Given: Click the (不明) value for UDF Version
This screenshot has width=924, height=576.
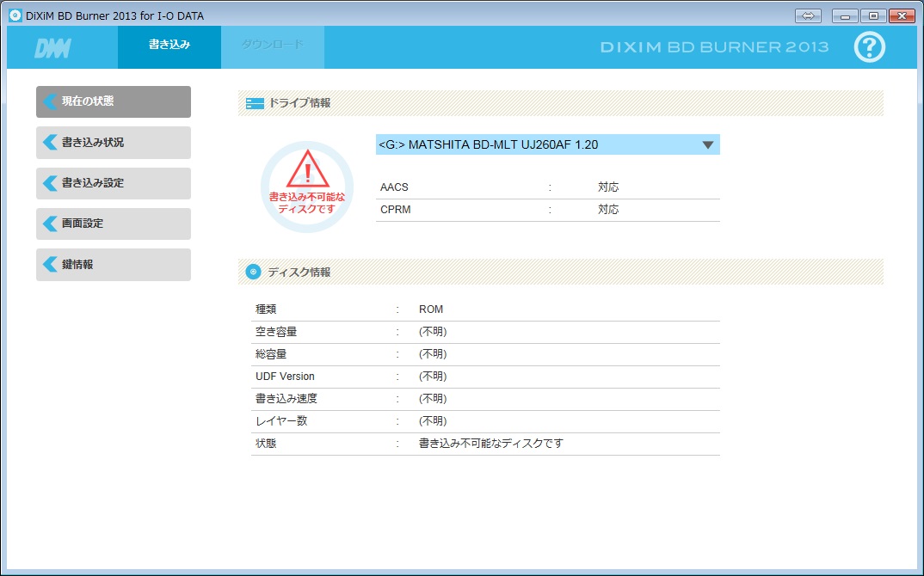Looking at the screenshot, I should [x=433, y=377].
